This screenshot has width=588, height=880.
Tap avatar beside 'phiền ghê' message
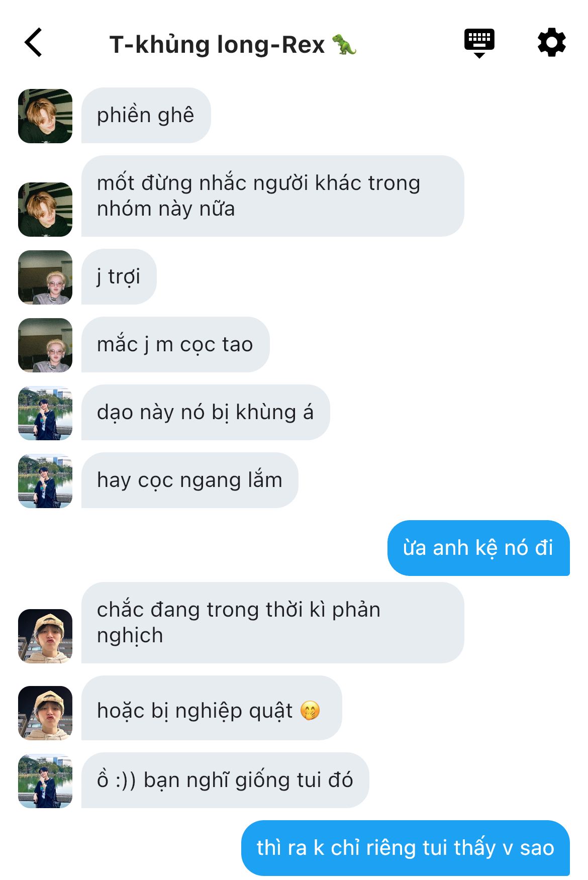click(x=45, y=116)
